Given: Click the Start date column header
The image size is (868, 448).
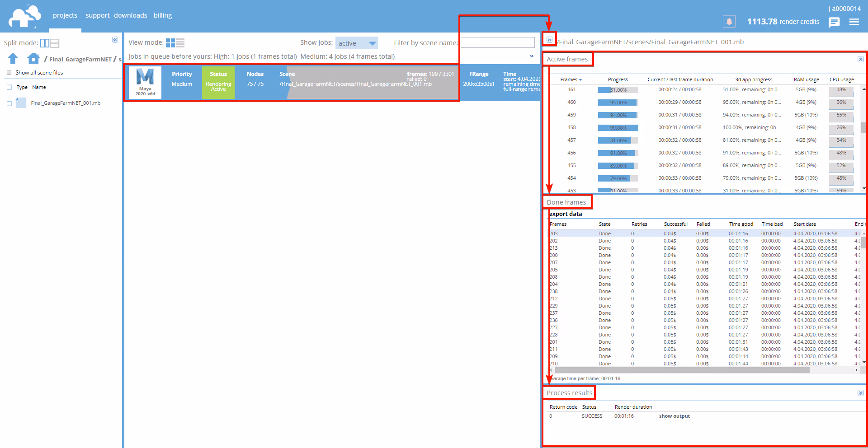Looking at the screenshot, I should coord(805,224).
